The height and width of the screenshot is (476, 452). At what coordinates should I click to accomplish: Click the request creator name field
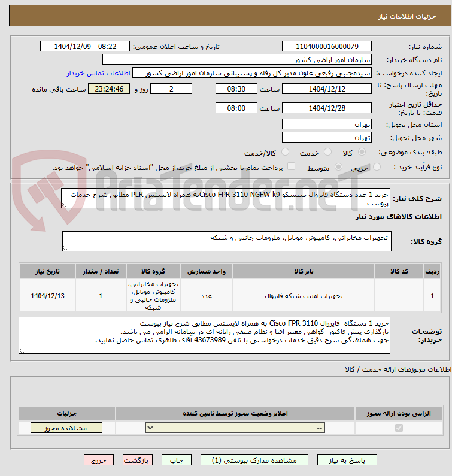(252, 73)
